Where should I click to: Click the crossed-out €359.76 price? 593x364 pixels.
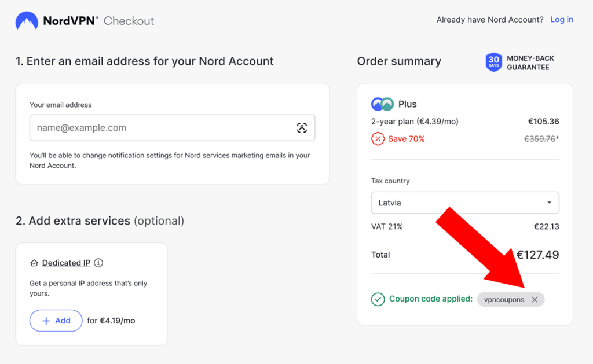tap(541, 139)
